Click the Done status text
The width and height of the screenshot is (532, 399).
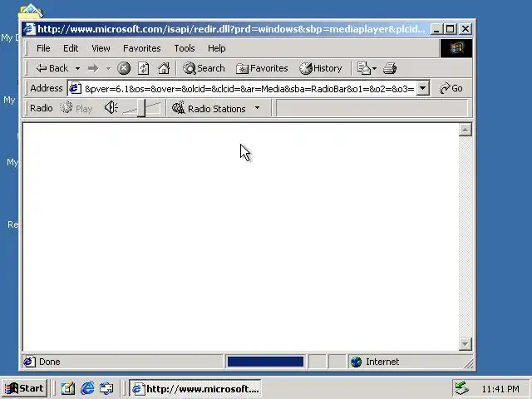point(50,362)
